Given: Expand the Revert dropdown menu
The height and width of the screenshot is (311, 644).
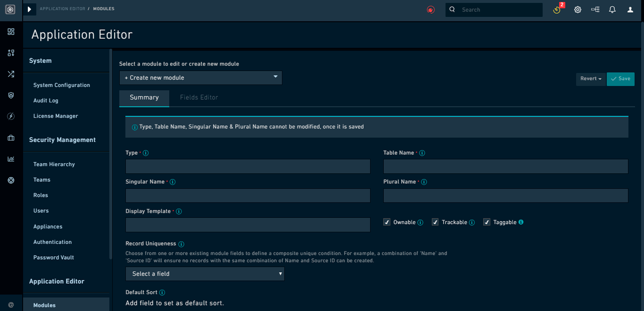Looking at the screenshot, I should [590, 79].
